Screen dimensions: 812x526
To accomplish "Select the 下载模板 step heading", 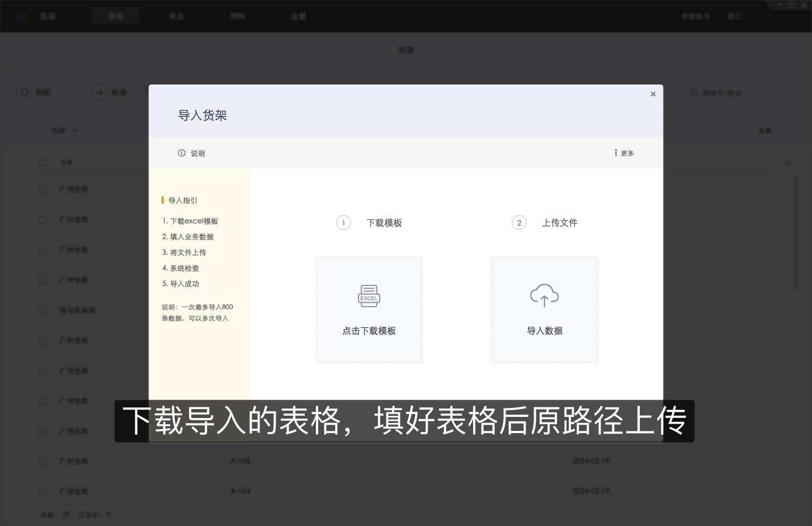I will point(384,223).
